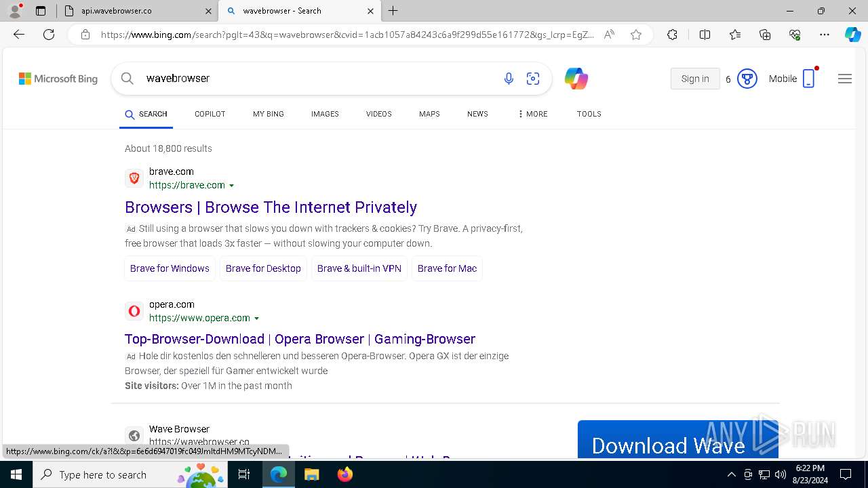
Task: Click the Brave for Mac link
Action: pos(447,268)
